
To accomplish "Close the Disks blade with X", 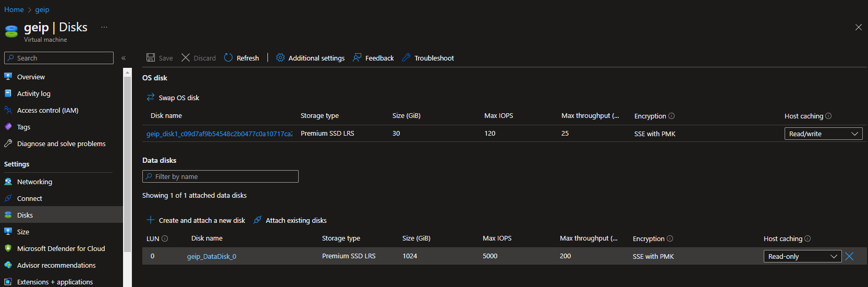I will click(x=859, y=27).
